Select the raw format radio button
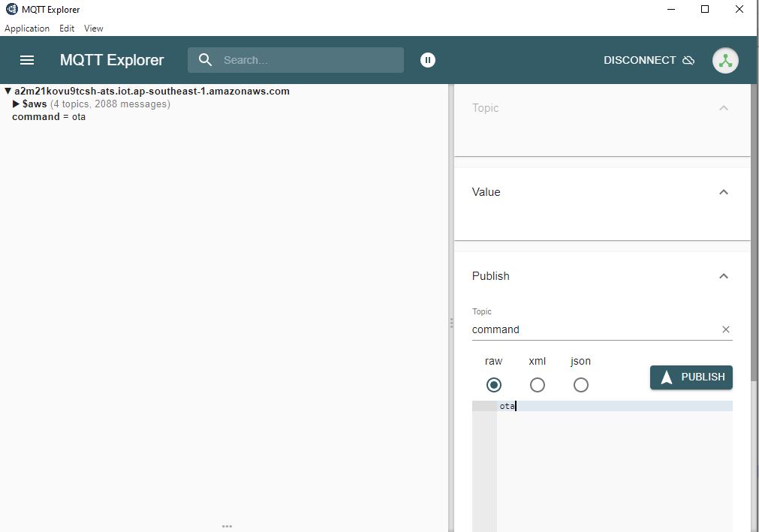Viewport: 759px width, 532px height. (494, 385)
